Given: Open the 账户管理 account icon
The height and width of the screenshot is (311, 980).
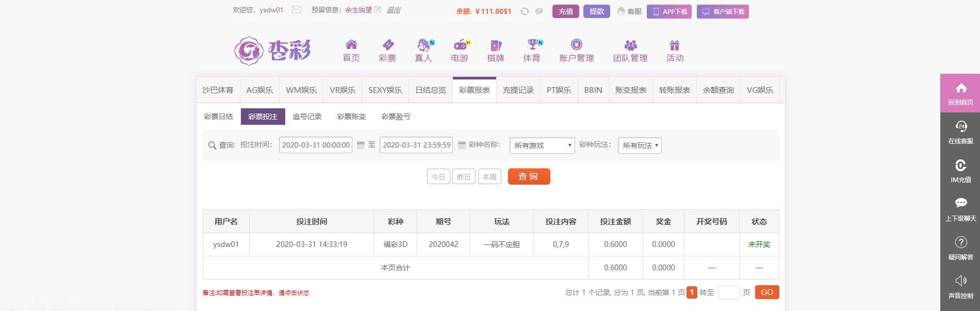Looking at the screenshot, I should [577, 44].
